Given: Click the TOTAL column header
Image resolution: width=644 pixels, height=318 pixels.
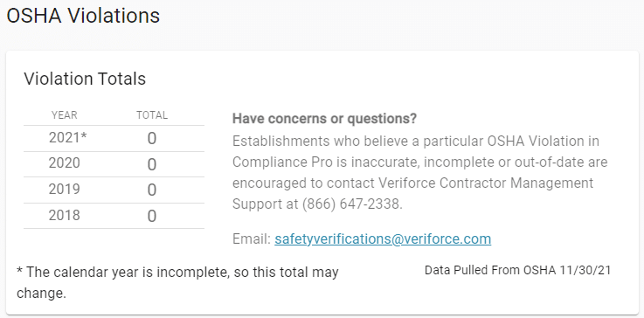Looking at the screenshot, I should point(152,115).
